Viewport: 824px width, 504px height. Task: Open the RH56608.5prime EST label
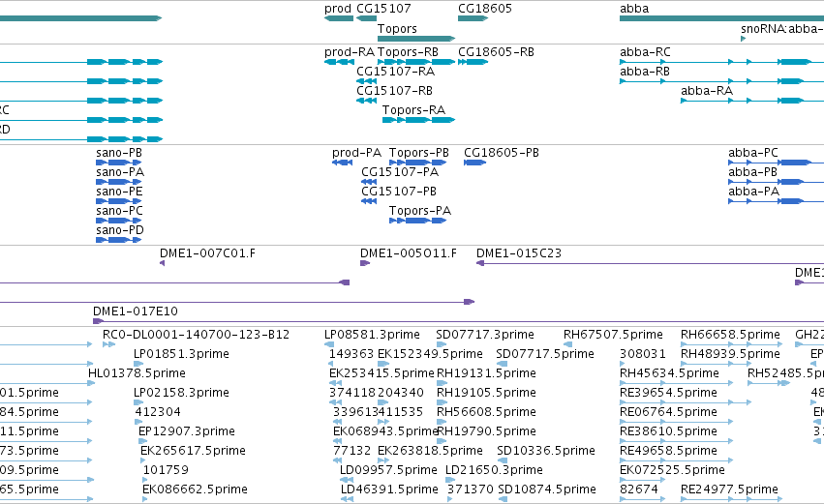click(x=487, y=413)
